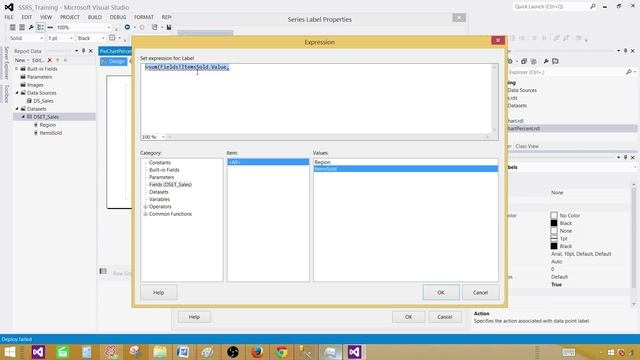Viewport: 640px width, 360px height.
Task: Collapse the Data Sources node in Report Data
Action: point(17,93)
